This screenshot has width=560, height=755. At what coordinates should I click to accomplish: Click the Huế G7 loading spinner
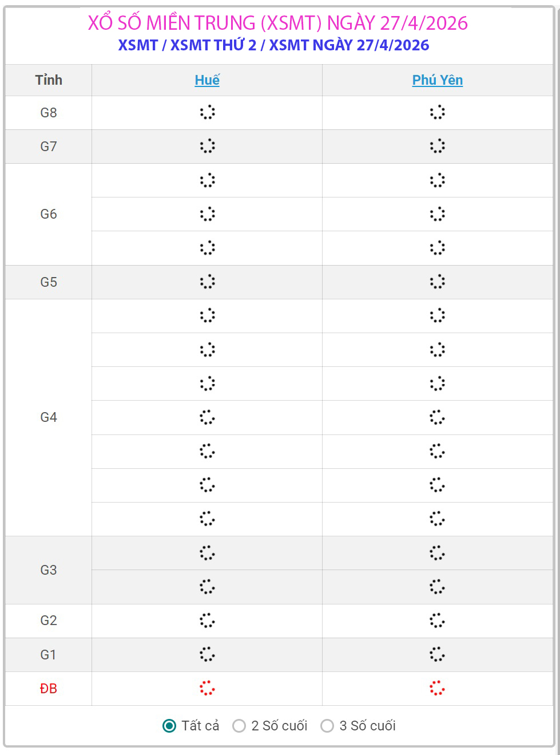point(207,146)
